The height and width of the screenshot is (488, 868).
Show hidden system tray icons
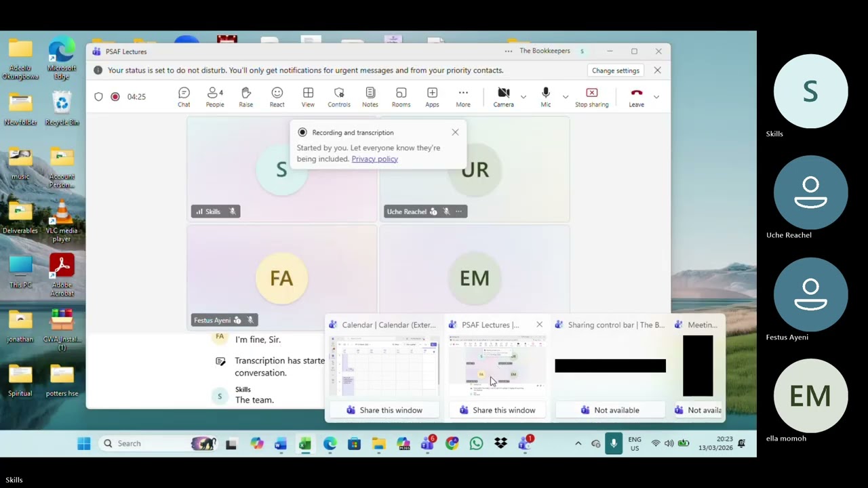point(578,443)
